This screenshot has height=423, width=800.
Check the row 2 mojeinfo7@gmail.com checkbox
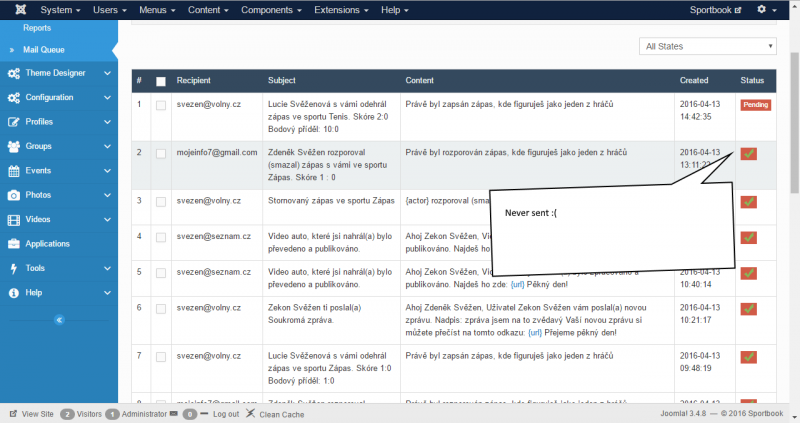[161, 154]
